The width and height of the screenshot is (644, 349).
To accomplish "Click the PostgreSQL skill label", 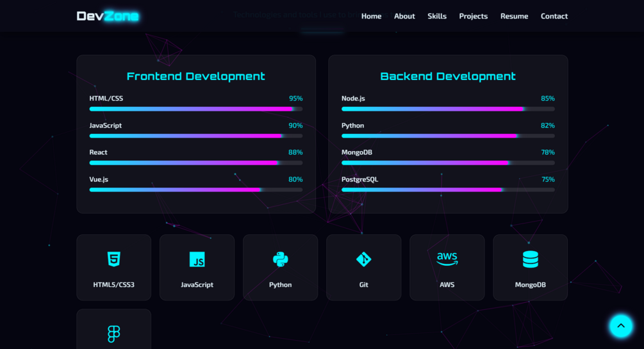I will point(359,179).
